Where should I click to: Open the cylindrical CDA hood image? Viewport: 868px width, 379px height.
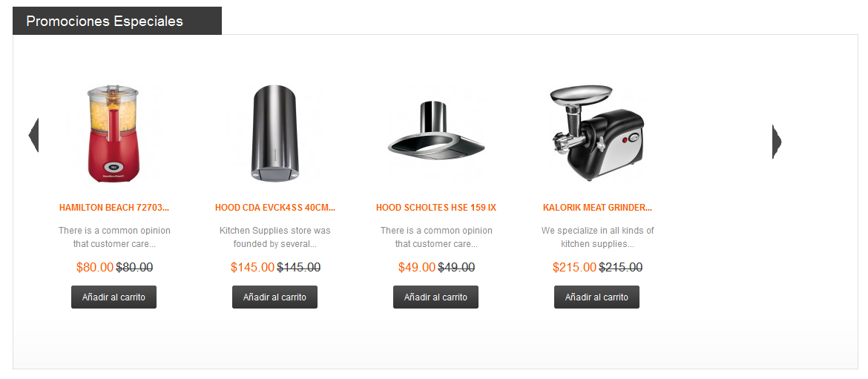[274, 134]
